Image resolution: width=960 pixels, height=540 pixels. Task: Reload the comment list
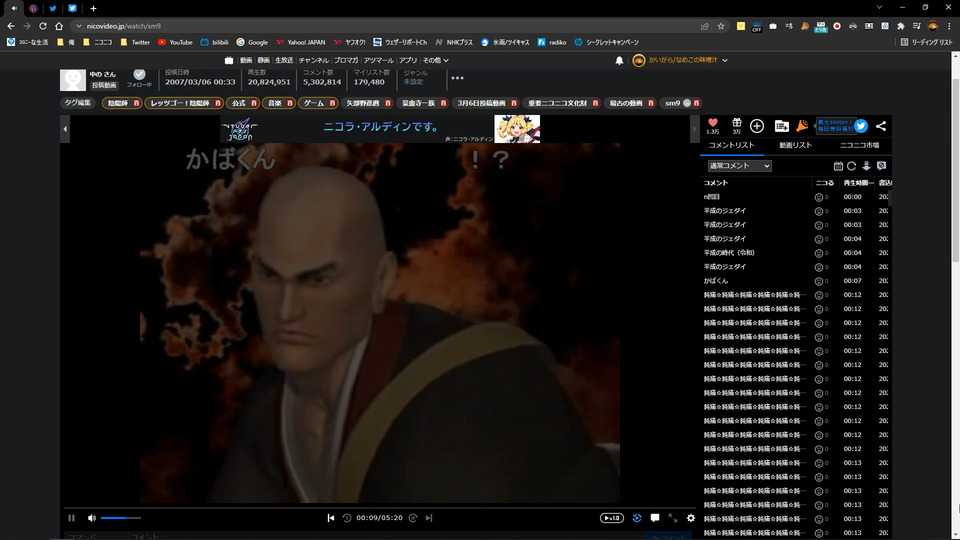tap(852, 166)
